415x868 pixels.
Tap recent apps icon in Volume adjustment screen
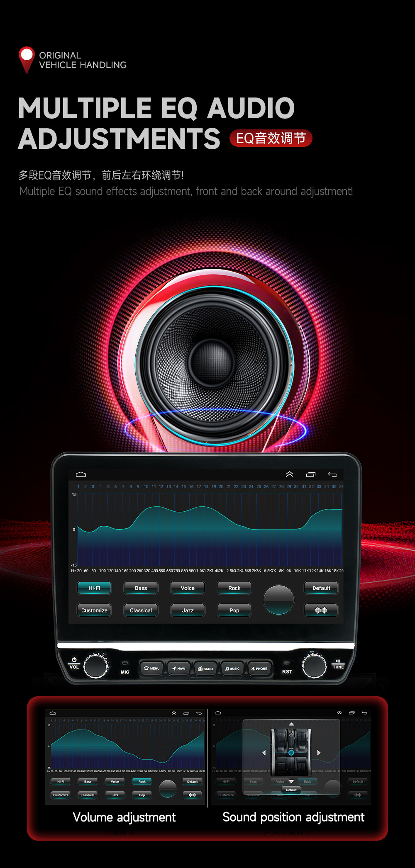186,713
